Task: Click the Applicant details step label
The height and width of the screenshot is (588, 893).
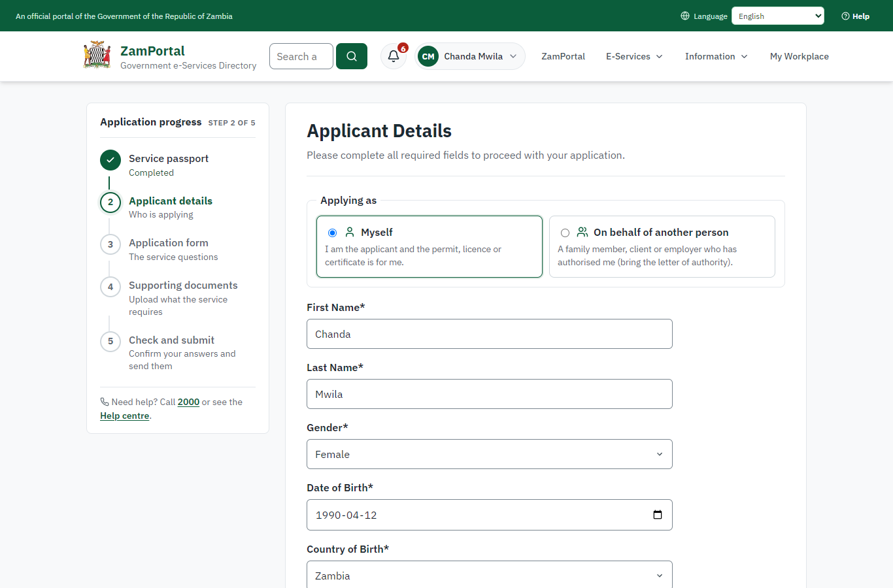Action: point(171,201)
